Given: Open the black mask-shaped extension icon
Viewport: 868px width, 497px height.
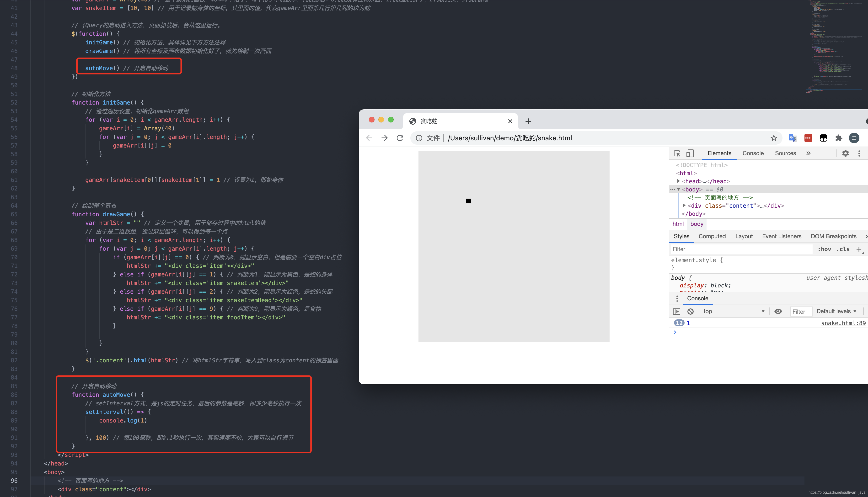Looking at the screenshot, I should [x=824, y=138].
